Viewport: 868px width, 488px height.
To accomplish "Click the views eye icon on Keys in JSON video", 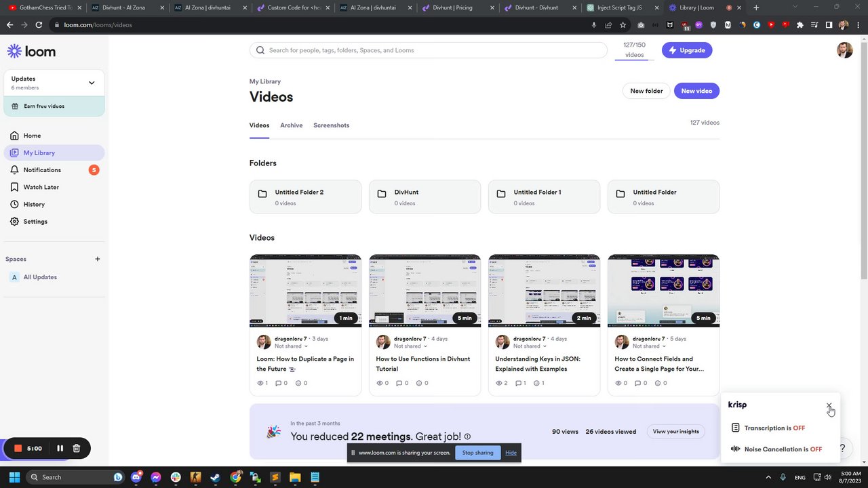I will pos(499,383).
